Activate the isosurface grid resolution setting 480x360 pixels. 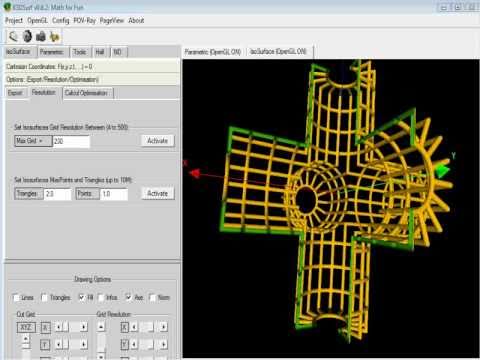(x=157, y=141)
